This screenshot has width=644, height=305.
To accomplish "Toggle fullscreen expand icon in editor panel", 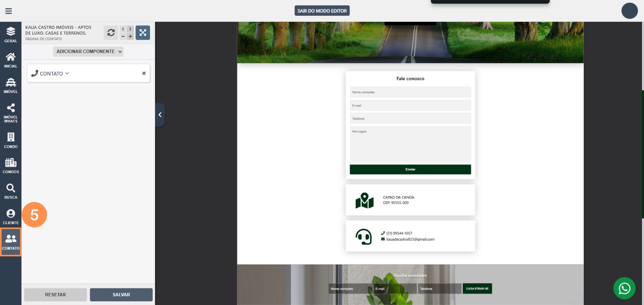I will [143, 33].
